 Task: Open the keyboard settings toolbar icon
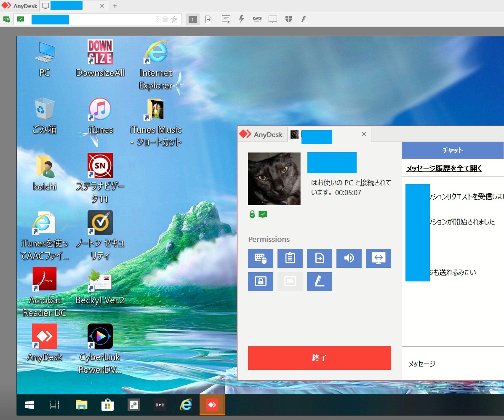257,19
